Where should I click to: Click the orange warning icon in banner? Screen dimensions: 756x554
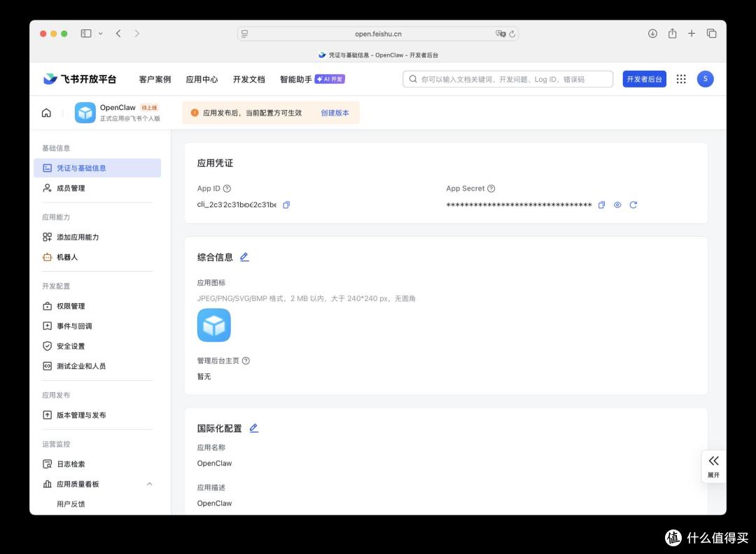195,113
